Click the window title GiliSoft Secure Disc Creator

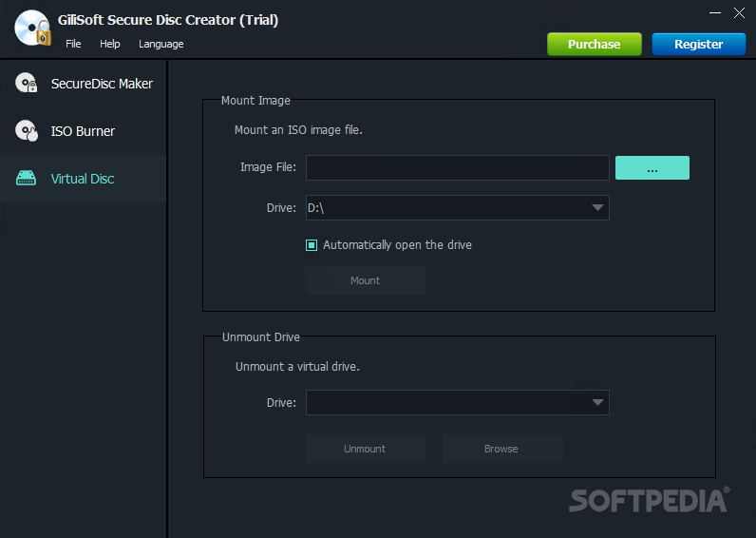168,20
